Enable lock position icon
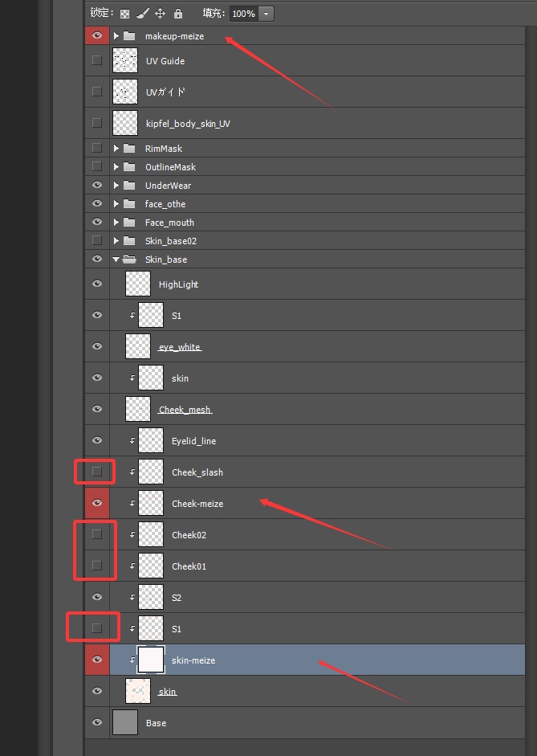Screen dimensions: 537x756 pyautogui.click(x=161, y=14)
